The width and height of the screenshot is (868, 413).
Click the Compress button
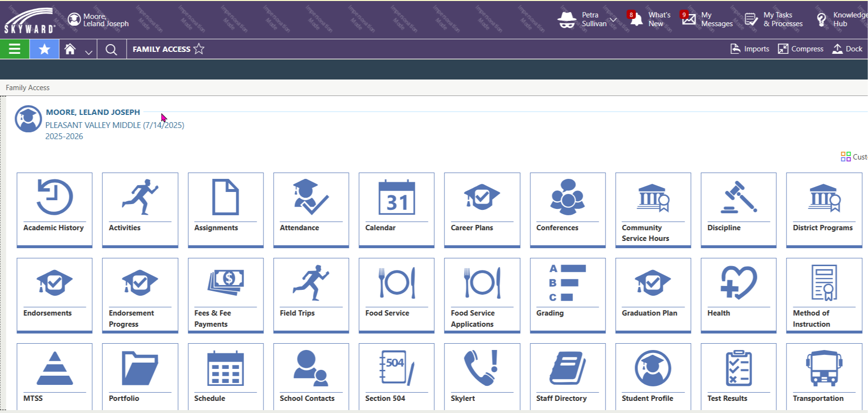tap(801, 48)
